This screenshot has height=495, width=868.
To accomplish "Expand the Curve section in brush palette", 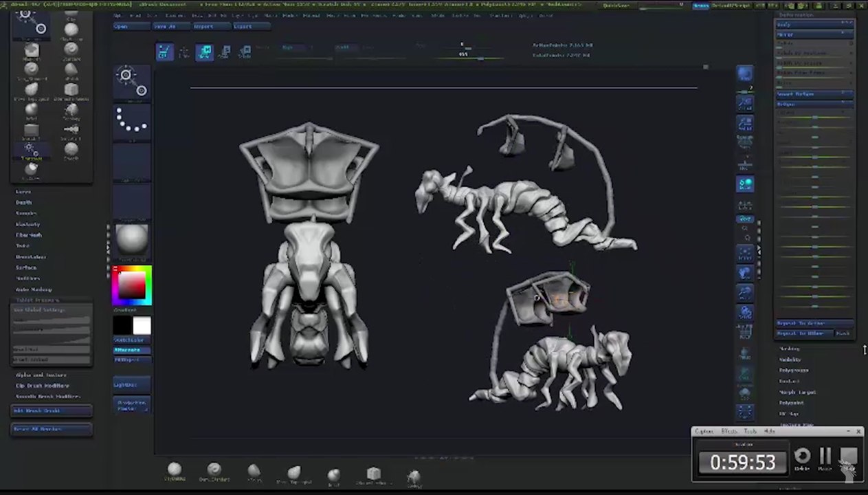I will [x=23, y=192].
